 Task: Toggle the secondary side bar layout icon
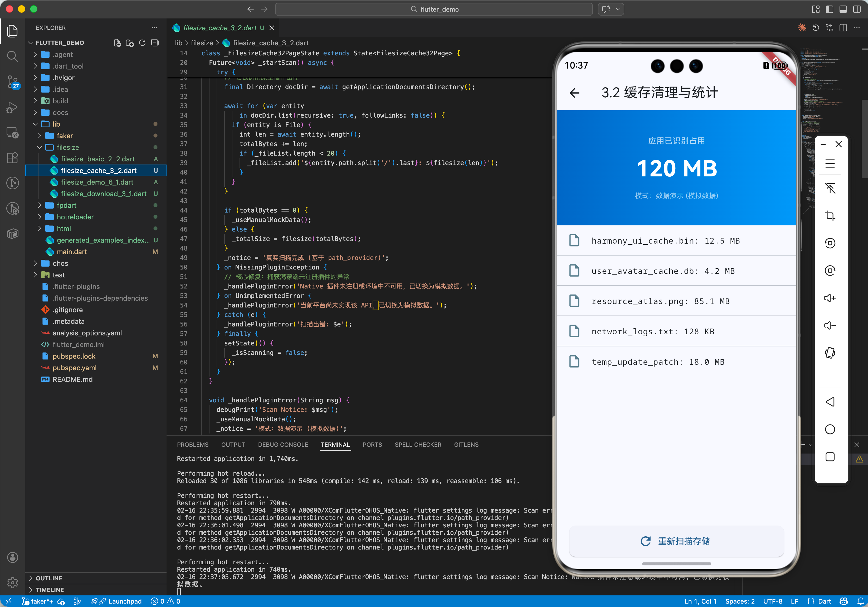(857, 9)
